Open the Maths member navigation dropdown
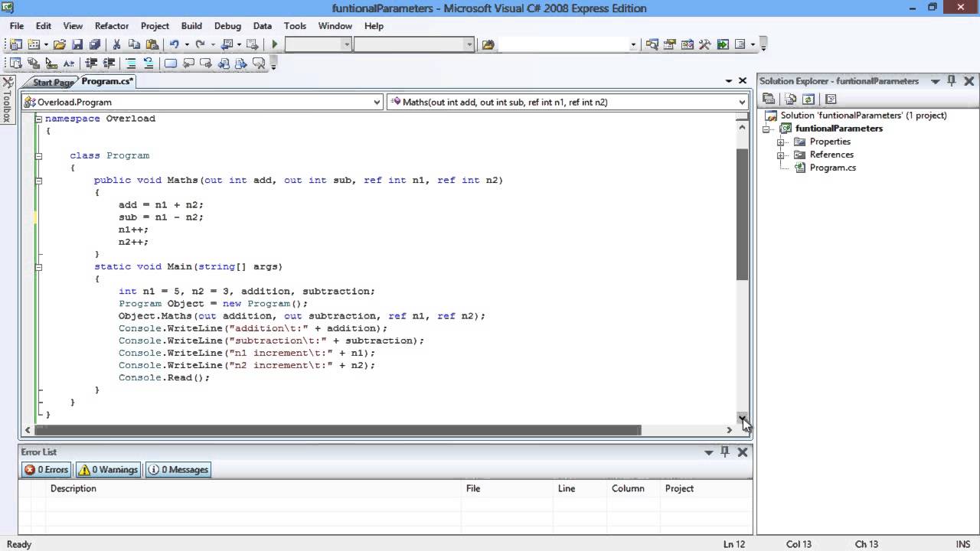The width and height of the screenshot is (980, 551). (742, 102)
